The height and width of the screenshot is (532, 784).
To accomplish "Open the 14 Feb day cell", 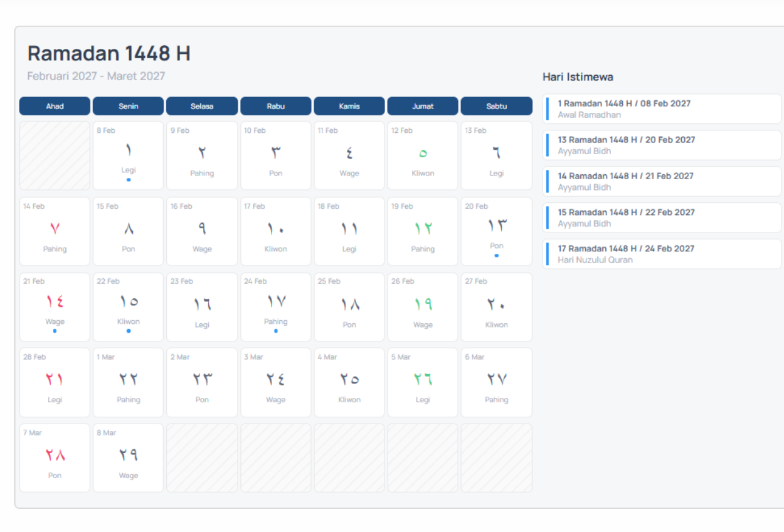I will coord(55,231).
